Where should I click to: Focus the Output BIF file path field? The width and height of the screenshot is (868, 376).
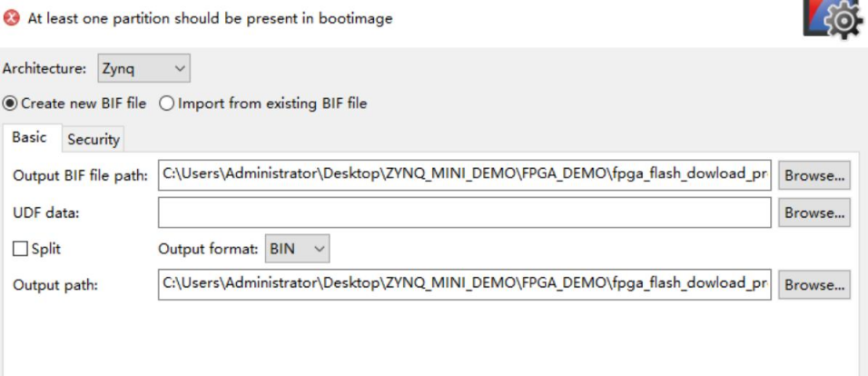464,175
